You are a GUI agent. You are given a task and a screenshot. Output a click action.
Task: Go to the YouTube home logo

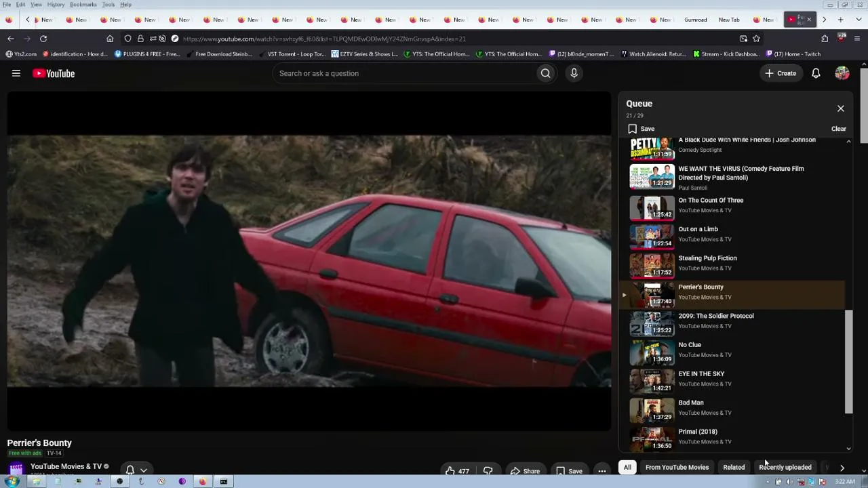click(x=54, y=73)
